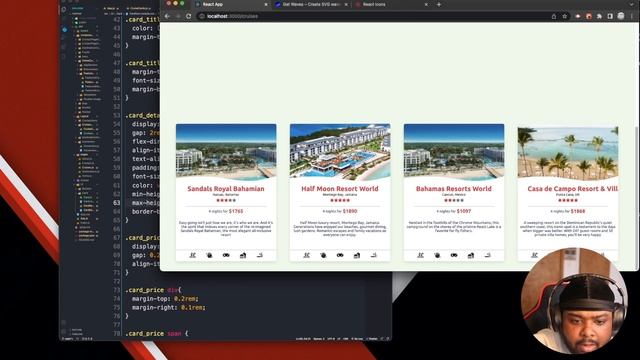This screenshot has width=640, height=360.
Task: Close the React App tab
Action: pyautogui.click(x=266, y=4)
